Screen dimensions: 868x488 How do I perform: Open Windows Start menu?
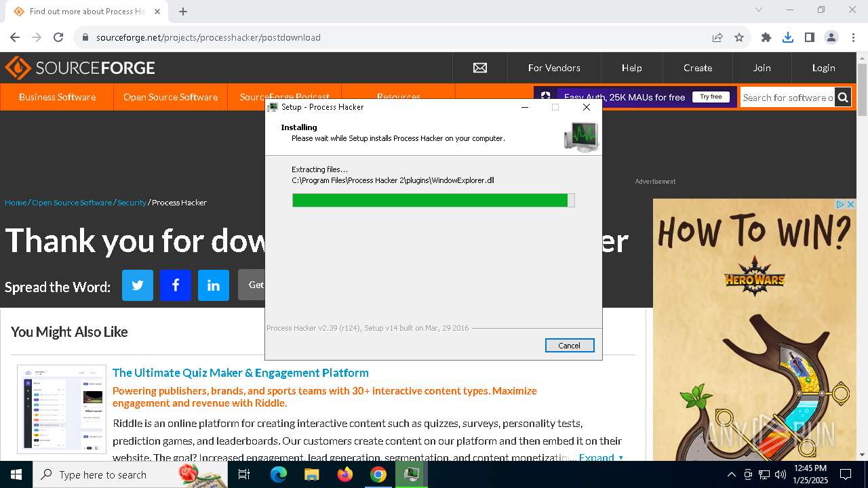pyautogui.click(x=16, y=474)
